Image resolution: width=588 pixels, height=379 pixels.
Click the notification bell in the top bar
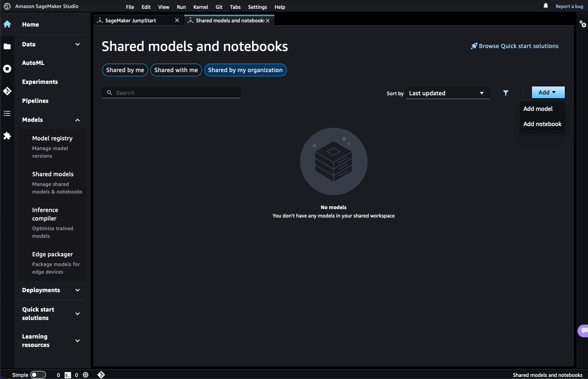pos(545,6)
